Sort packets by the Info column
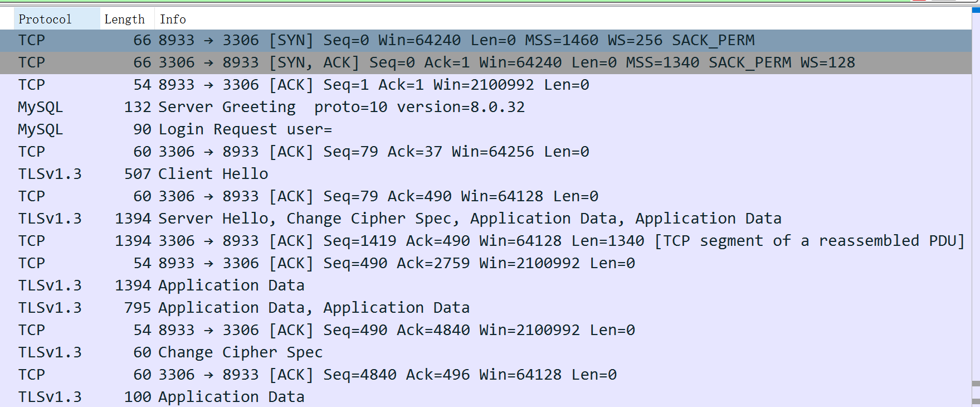 (173, 18)
